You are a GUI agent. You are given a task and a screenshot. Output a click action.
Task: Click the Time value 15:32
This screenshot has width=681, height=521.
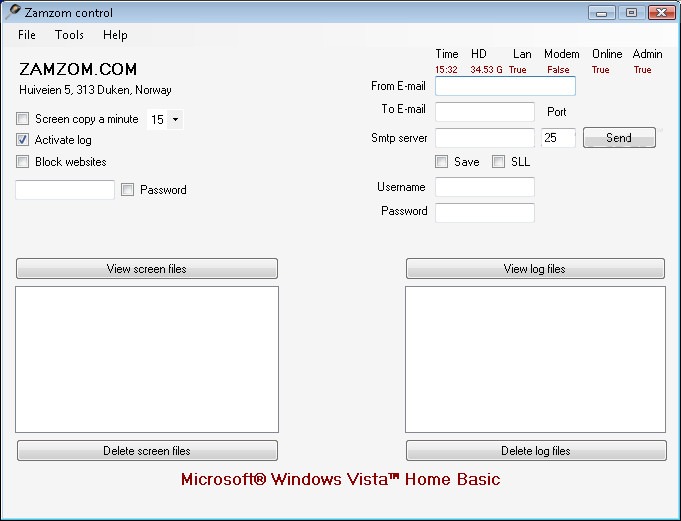446,69
